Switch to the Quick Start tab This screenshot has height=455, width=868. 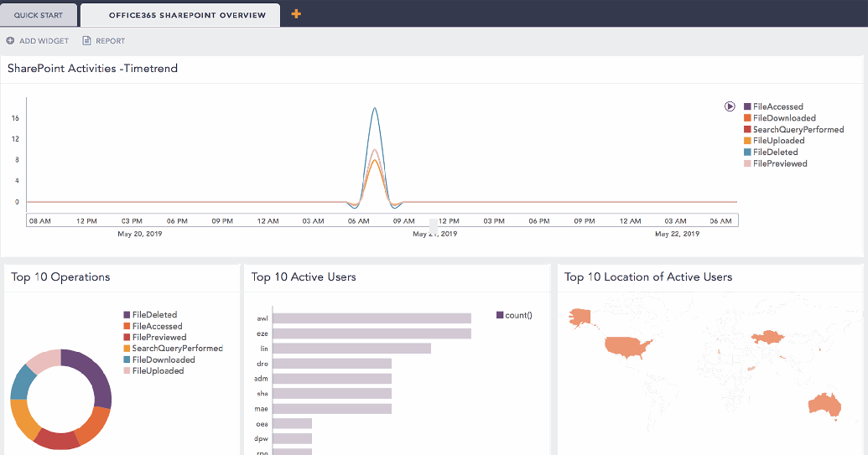tap(38, 15)
